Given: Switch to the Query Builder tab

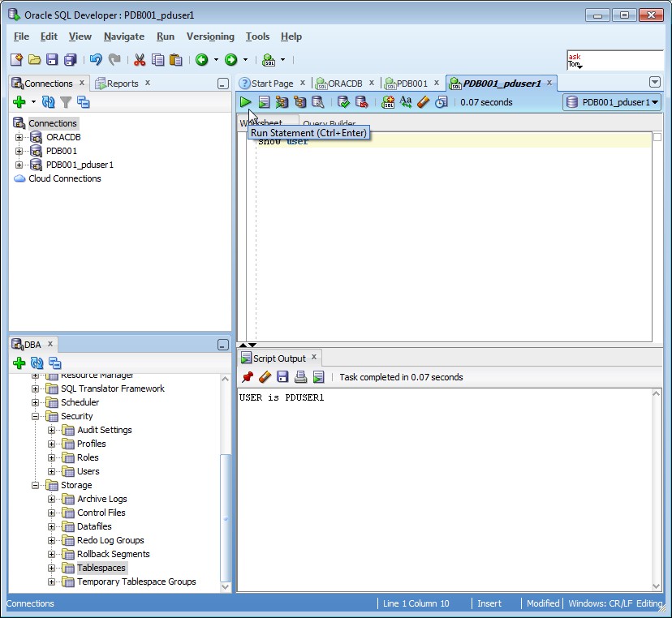Looking at the screenshot, I should (x=329, y=123).
